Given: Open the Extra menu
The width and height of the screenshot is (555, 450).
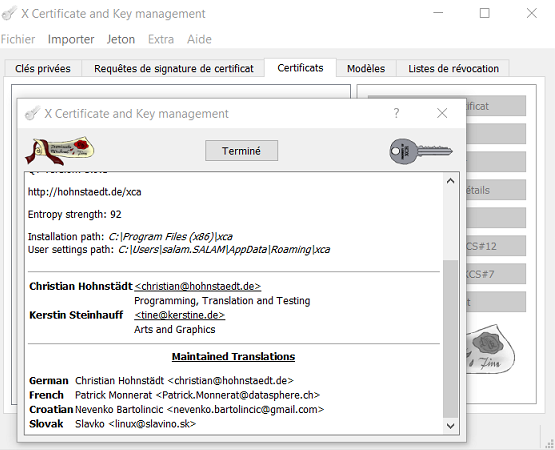Looking at the screenshot, I should [x=161, y=39].
